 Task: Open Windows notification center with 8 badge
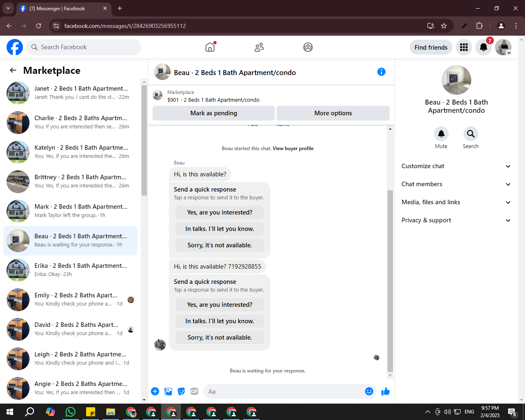point(512,412)
